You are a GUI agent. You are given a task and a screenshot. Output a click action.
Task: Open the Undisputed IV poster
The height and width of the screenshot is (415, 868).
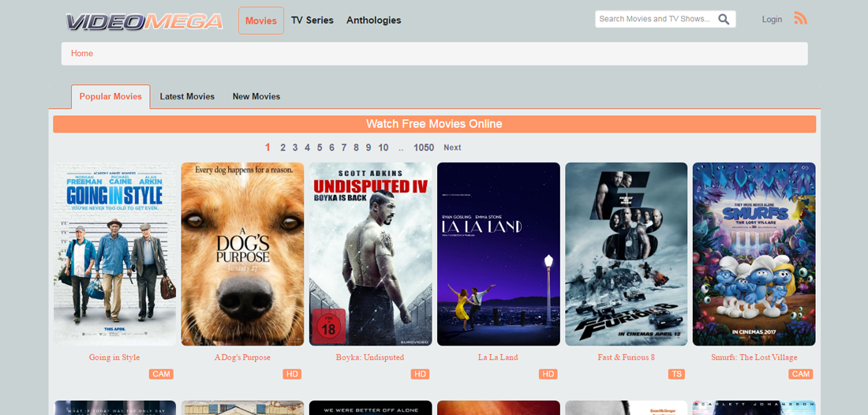(370, 254)
